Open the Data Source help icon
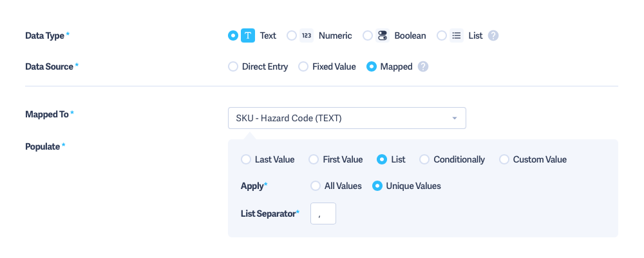The height and width of the screenshot is (258, 644). 423,66
